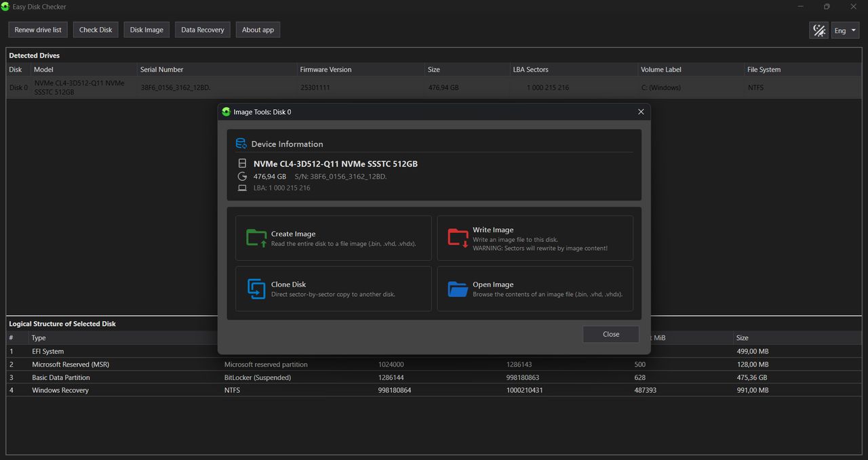The width and height of the screenshot is (868, 460).
Task: Click serial 38F6_0156_3162_12BD. in drive list
Action: point(176,87)
